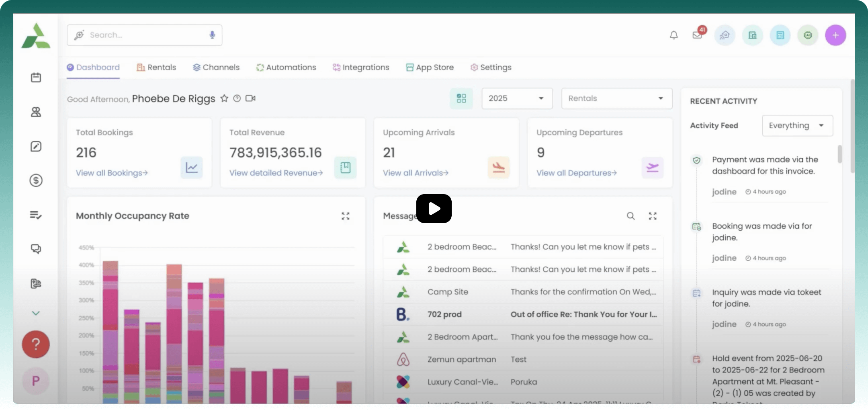Change Activity Feed filter from Everything
This screenshot has height=416, width=868.
797,125
